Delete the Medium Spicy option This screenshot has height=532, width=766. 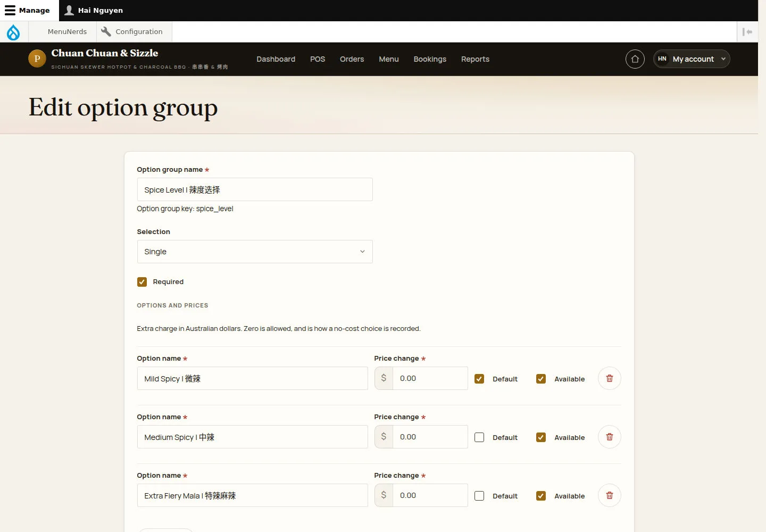tap(610, 437)
